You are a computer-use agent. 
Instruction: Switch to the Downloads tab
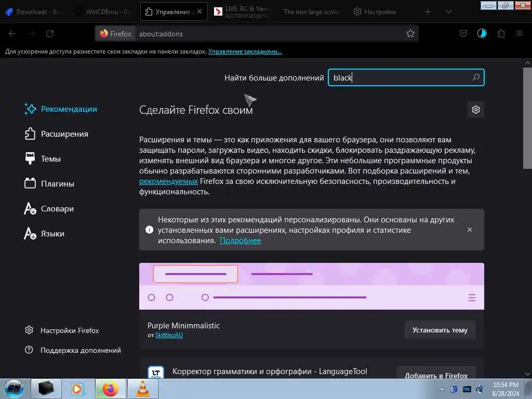click(x=34, y=11)
